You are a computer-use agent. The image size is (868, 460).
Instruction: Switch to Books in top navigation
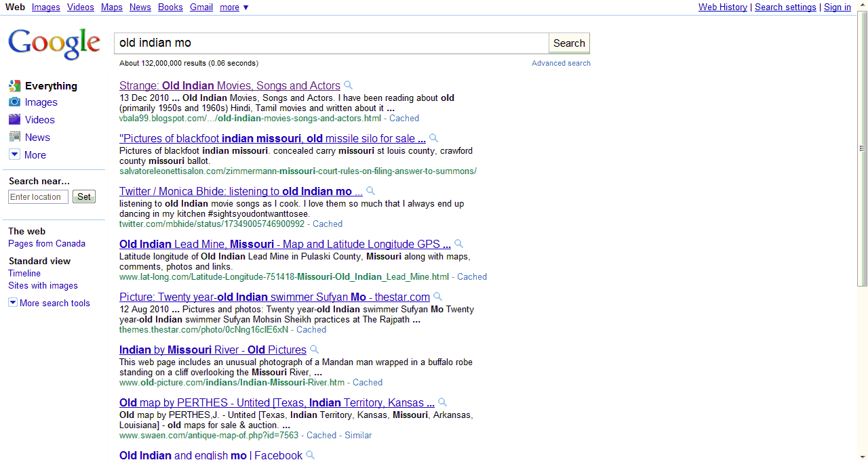coord(170,7)
